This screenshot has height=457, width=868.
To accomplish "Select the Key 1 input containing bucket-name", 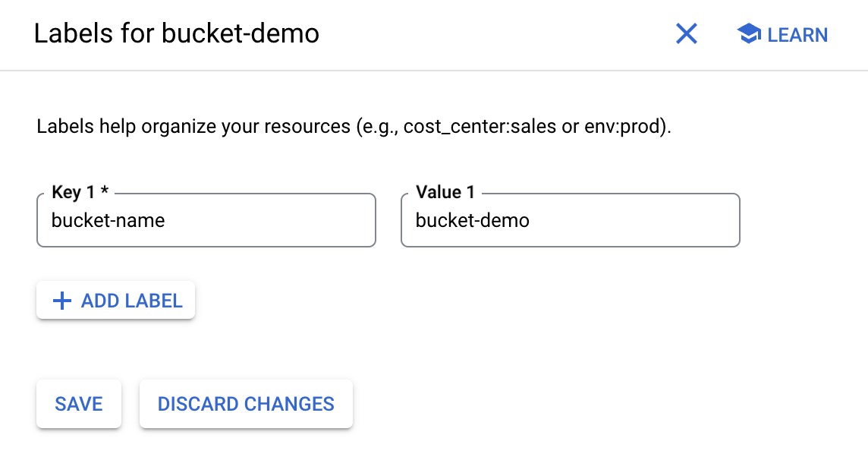I will click(205, 220).
